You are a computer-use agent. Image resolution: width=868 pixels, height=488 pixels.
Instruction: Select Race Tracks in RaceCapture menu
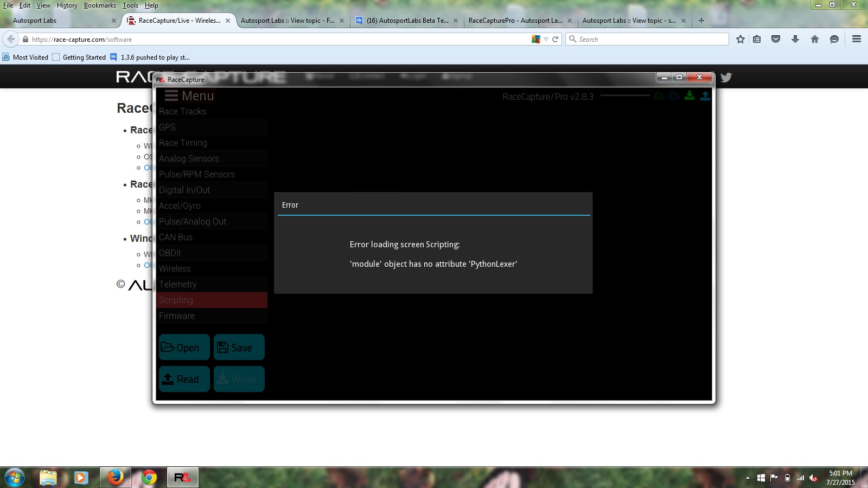[x=212, y=111]
